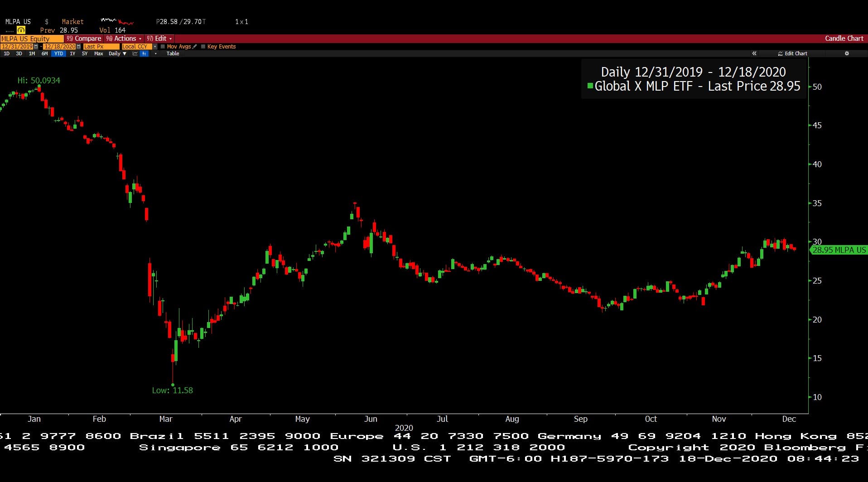Image resolution: width=868 pixels, height=482 pixels.
Task: Open chart settings gear icon
Action: click(x=847, y=53)
